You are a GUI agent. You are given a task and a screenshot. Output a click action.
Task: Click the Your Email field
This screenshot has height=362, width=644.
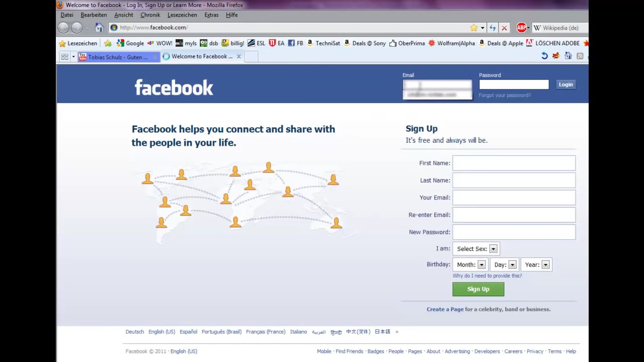(514, 198)
